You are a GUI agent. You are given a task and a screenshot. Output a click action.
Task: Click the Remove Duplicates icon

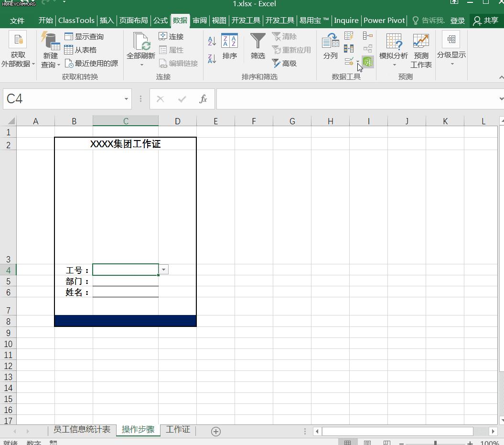[349, 49]
